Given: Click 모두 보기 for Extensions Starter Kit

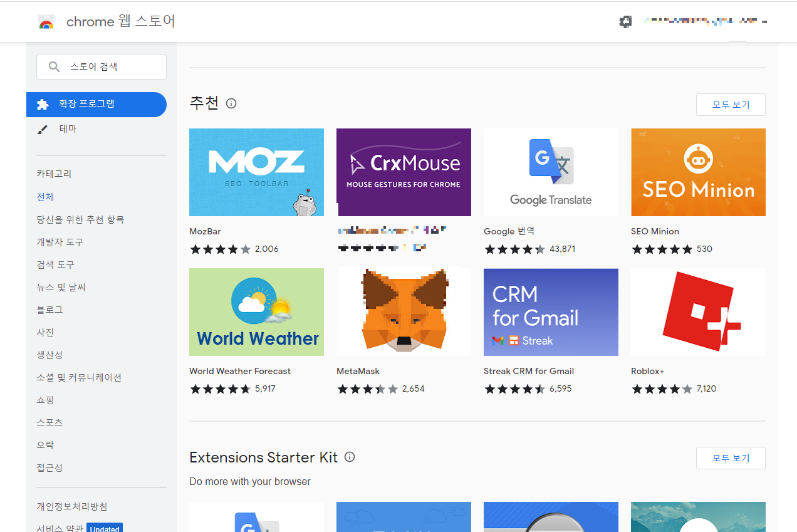Looking at the screenshot, I should pos(731,458).
